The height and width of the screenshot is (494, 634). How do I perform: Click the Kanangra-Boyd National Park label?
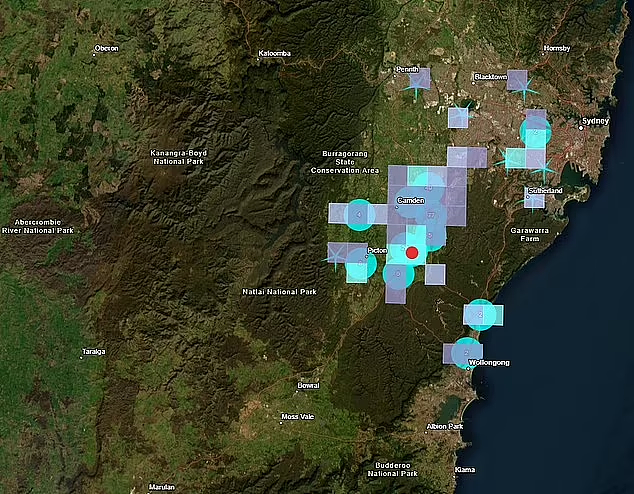click(x=178, y=157)
